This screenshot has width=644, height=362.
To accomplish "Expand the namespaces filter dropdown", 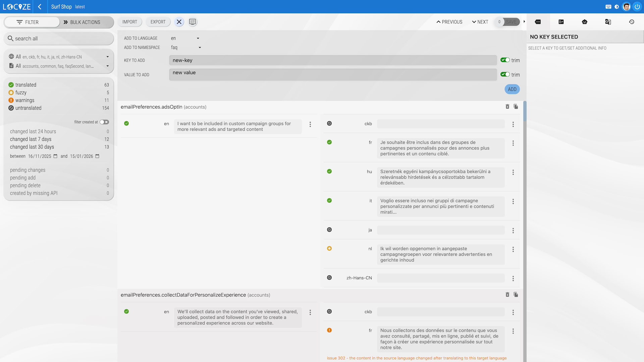I will pyautogui.click(x=107, y=66).
